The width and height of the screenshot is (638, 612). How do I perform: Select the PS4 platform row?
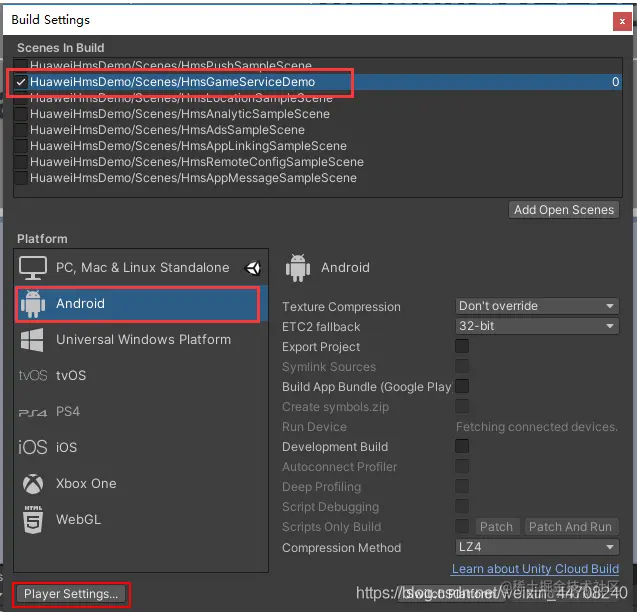click(x=141, y=412)
